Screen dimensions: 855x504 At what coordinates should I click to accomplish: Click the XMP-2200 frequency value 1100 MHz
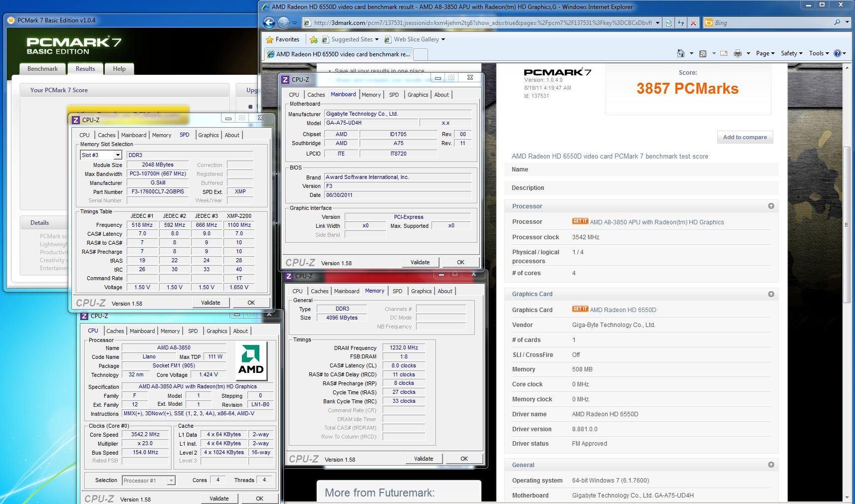[x=239, y=225]
